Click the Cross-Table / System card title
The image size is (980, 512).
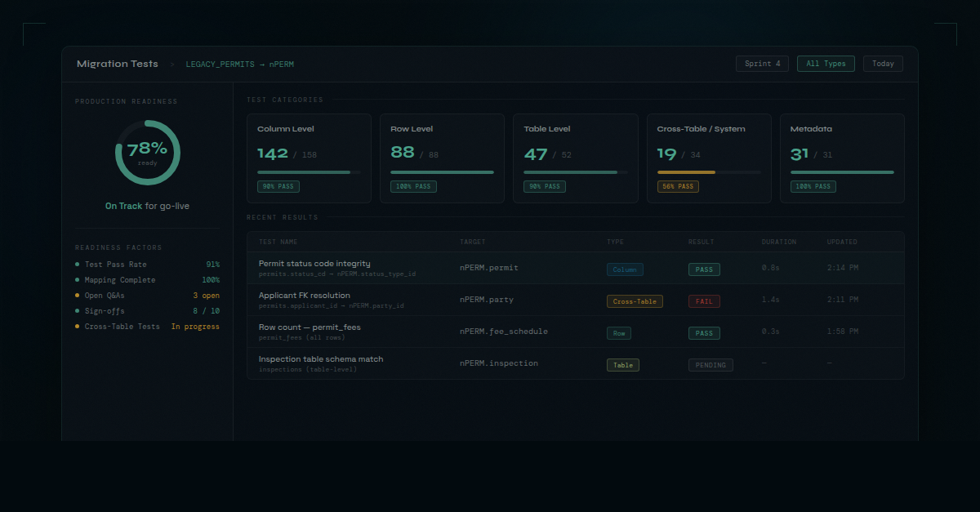click(702, 129)
